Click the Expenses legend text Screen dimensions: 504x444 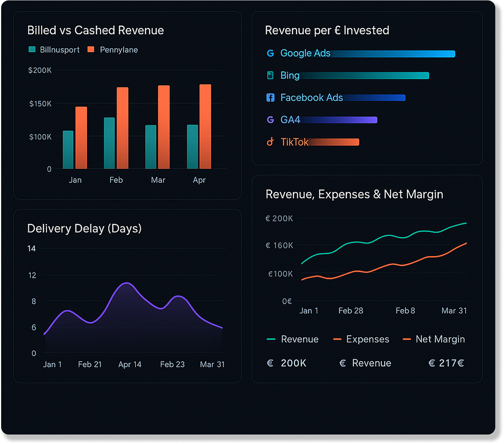coord(368,339)
